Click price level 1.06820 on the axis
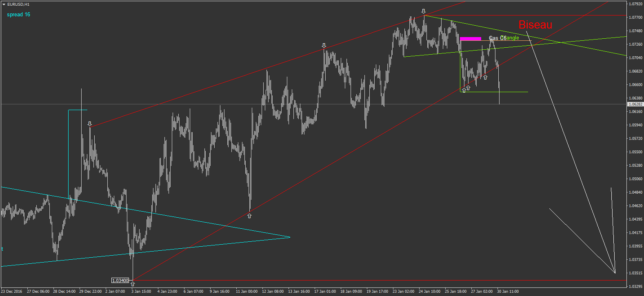This screenshot has width=644, height=296. pos(636,71)
